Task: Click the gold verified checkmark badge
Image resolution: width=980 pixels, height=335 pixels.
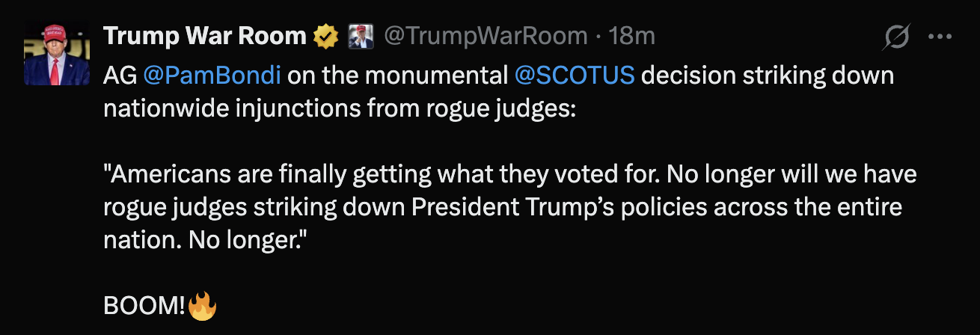Action: pos(325,36)
